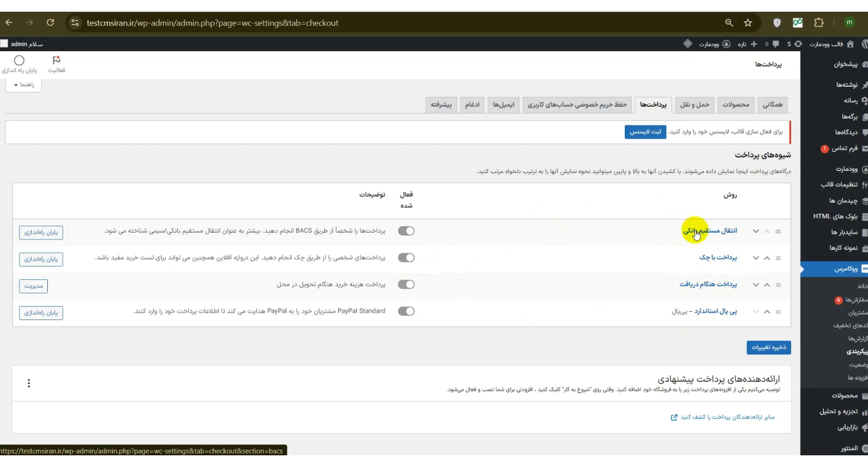Open 'ووکامرس' menu in the sidebar
Screen dimensions: 868x467
[834, 269]
